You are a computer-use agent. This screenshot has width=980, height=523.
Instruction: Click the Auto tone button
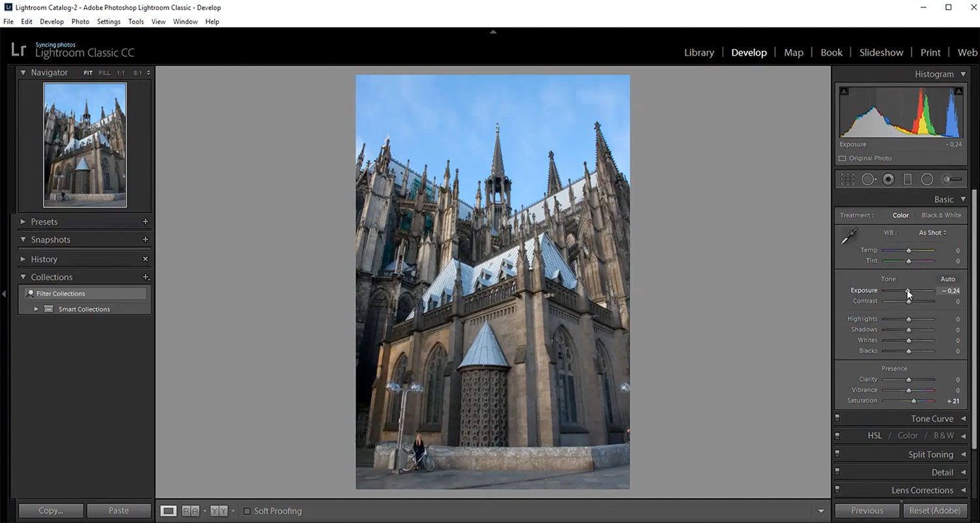tap(947, 279)
